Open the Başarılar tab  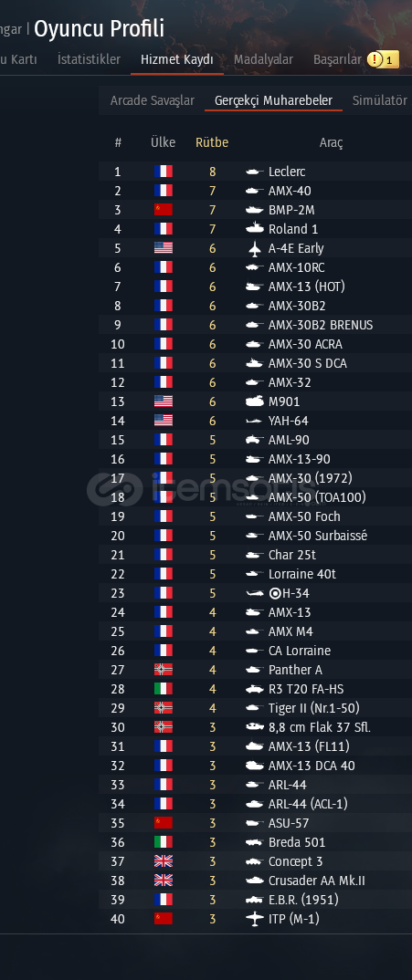click(337, 60)
